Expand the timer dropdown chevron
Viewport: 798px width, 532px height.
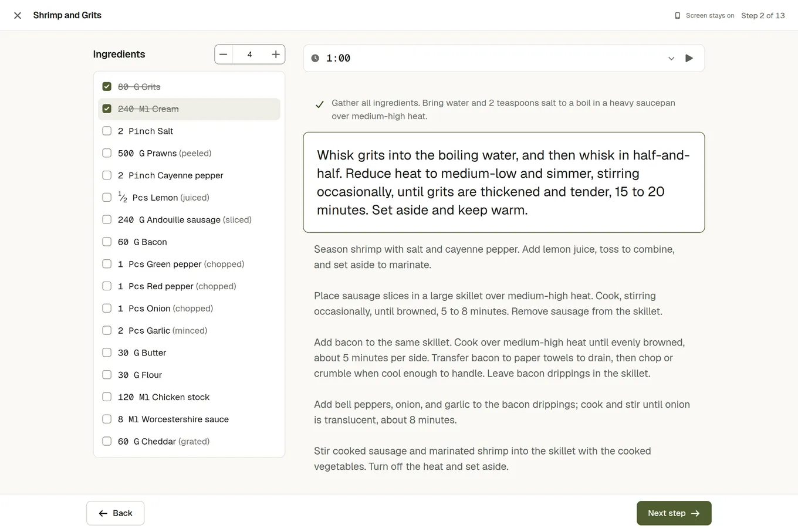(671, 58)
